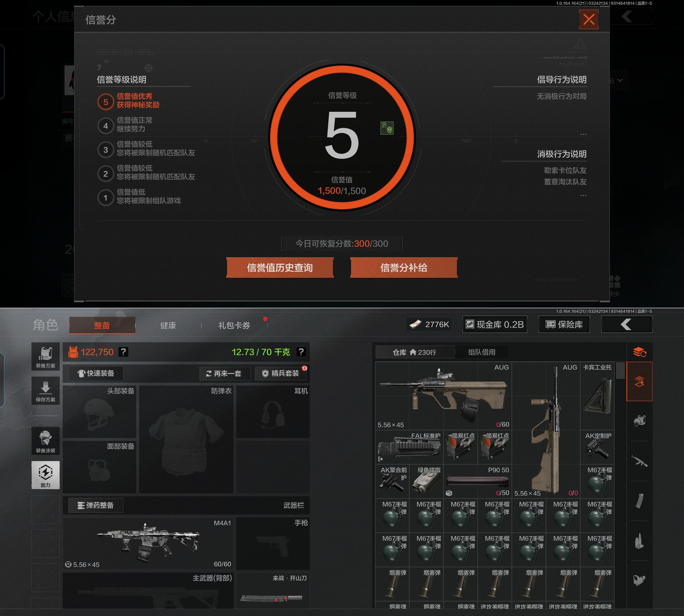Click 信誉分补给 button

[404, 268]
